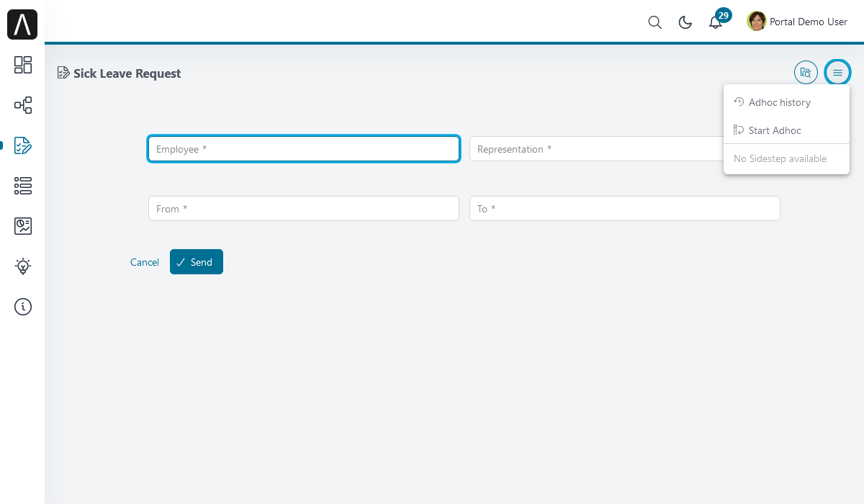Collapse the hamburger options menu
Image resolution: width=864 pixels, height=504 pixels.
[837, 72]
